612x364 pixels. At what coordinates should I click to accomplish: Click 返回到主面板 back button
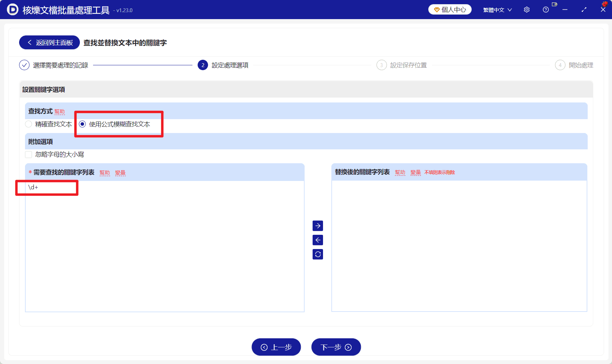[x=49, y=42]
